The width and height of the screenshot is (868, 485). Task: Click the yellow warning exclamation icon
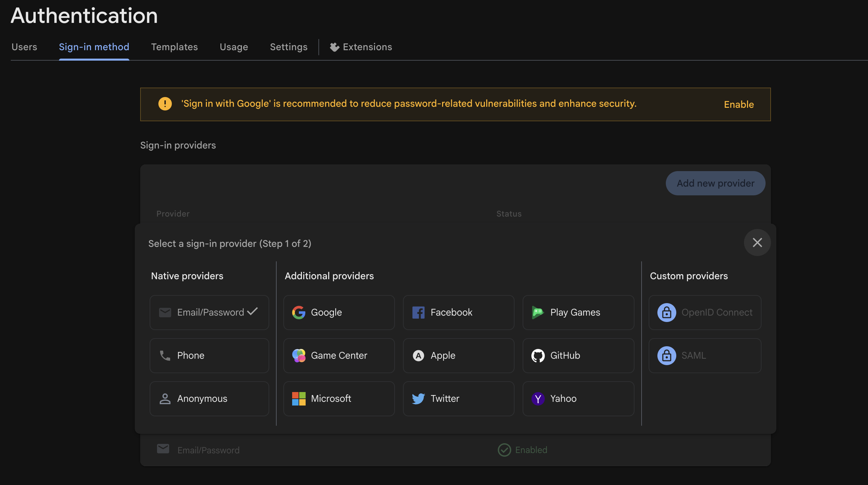(x=165, y=104)
